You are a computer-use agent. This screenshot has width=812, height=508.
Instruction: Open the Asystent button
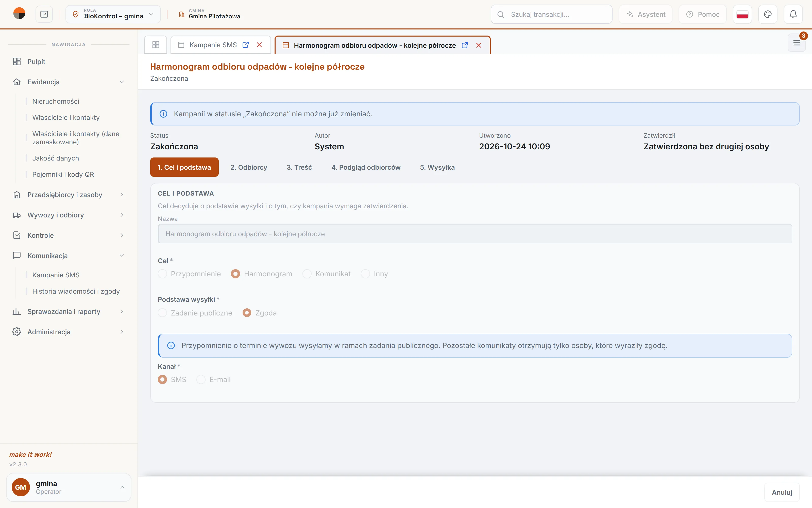pyautogui.click(x=646, y=14)
